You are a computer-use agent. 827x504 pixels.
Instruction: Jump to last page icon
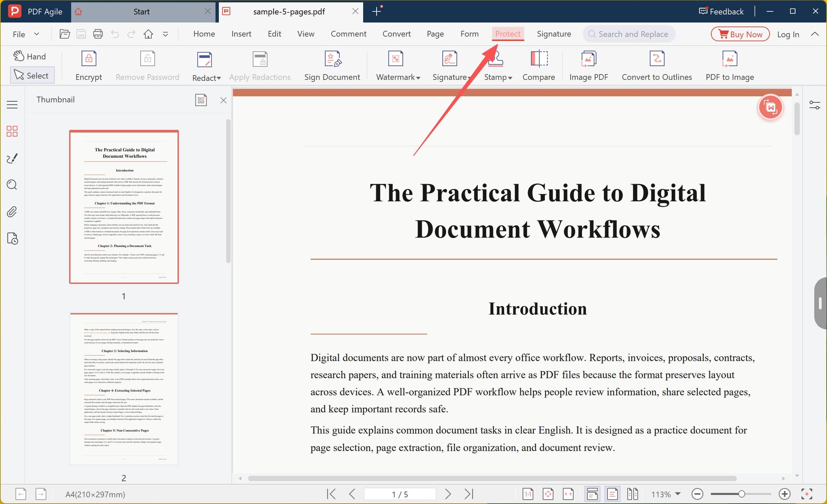[x=469, y=494]
